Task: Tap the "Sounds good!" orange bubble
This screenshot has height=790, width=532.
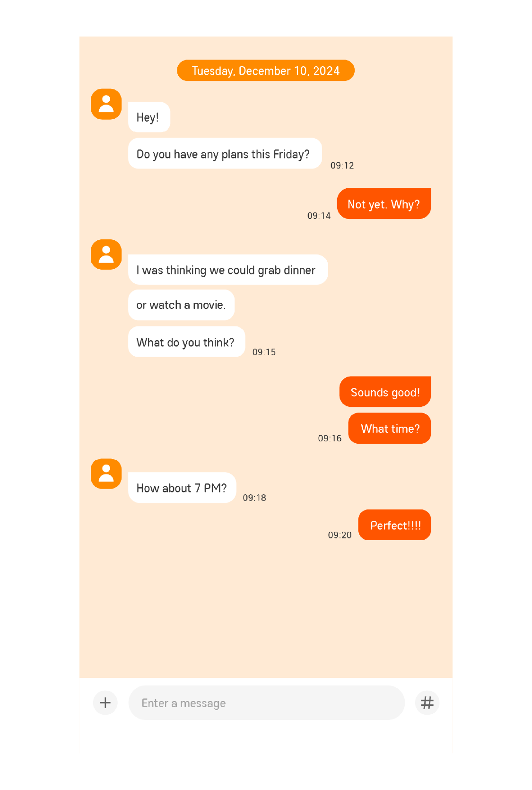Action: (x=385, y=392)
